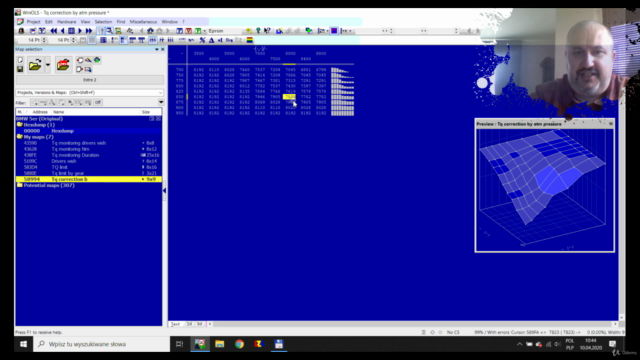
Task: Click the red-labelled import folder icon
Action: click(x=63, y=64)
